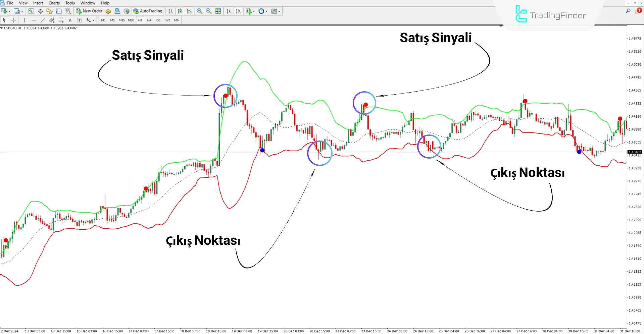
Task: Zoom in on the chart
Action: point(200,11)
